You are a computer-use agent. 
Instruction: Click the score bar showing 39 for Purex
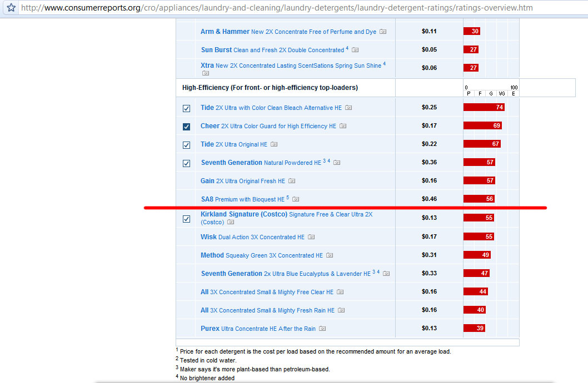[475, 329]
